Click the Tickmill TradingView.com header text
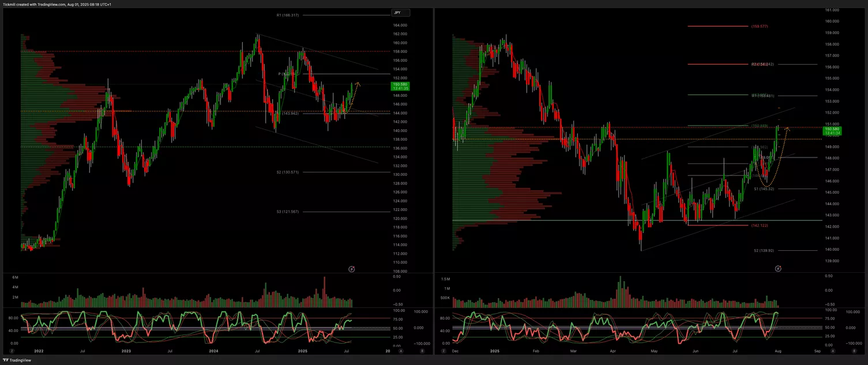868x365 pixels. click(57, 4)
